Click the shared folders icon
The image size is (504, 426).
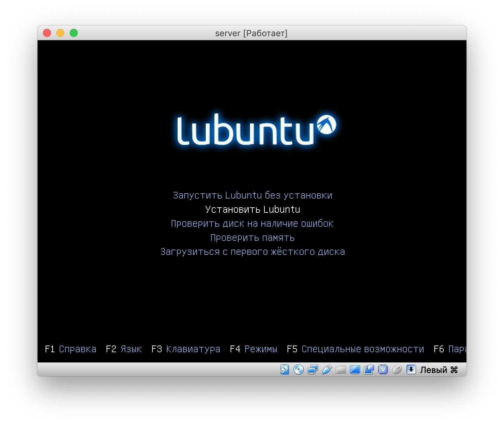341,370
